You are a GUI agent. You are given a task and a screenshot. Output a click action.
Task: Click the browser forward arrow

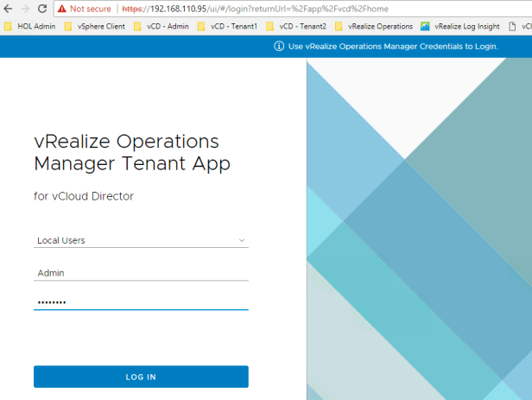coord(25,9)
